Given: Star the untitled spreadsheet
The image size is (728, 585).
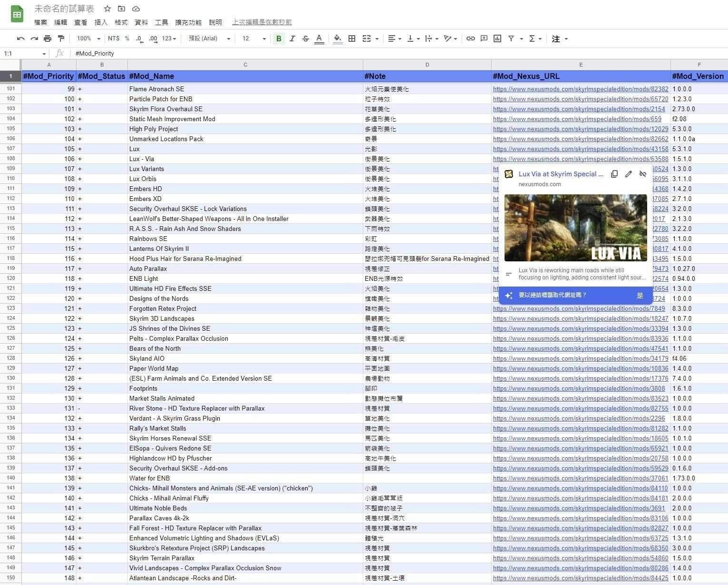Looking at the screenshot, I should pos(107,9).
